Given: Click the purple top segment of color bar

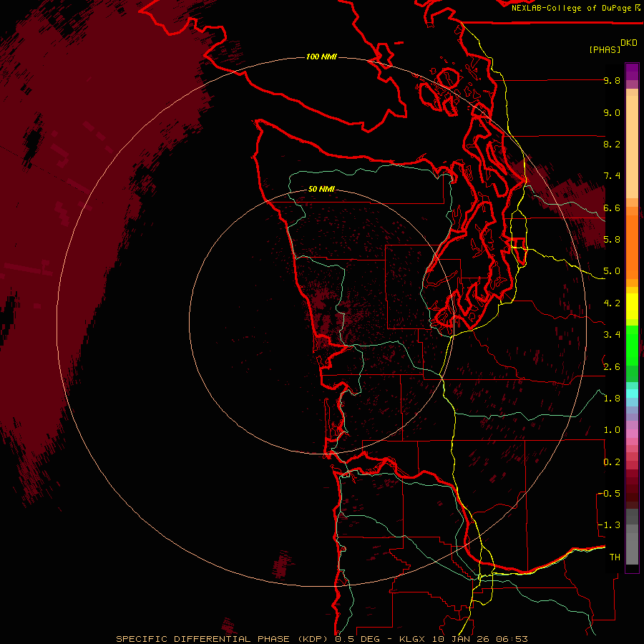Looking at the screenshot, I should pos(632,72).
